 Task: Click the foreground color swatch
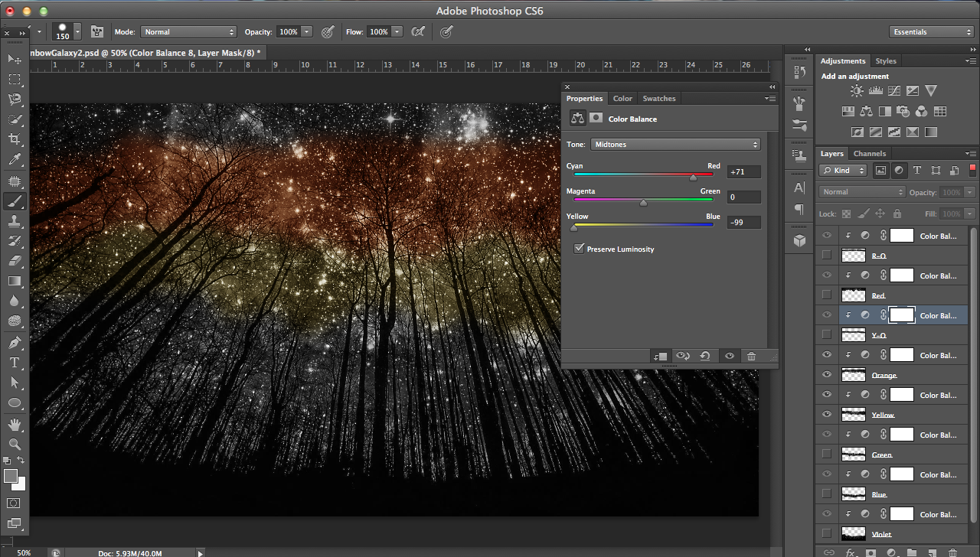click(x=11, y=476)
